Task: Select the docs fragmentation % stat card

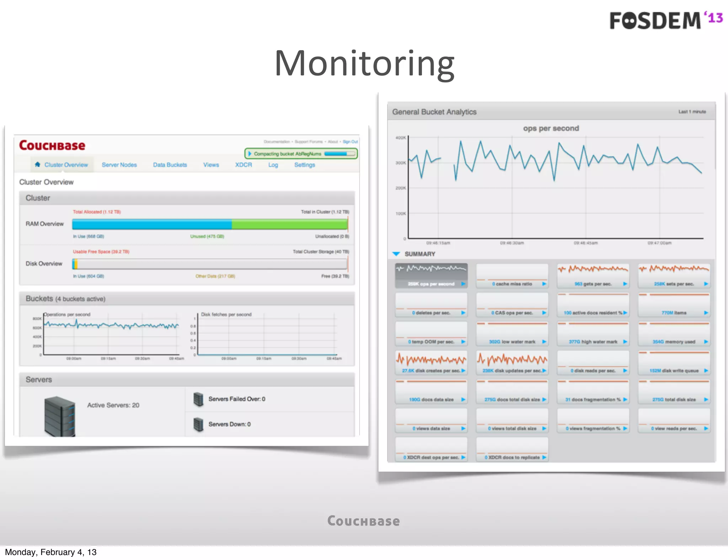Action: click(x=593, y=391)
